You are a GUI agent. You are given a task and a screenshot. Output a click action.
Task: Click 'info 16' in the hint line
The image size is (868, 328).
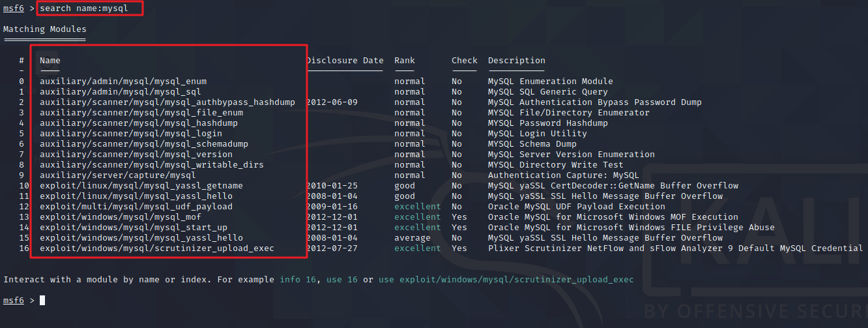[298, 280]
